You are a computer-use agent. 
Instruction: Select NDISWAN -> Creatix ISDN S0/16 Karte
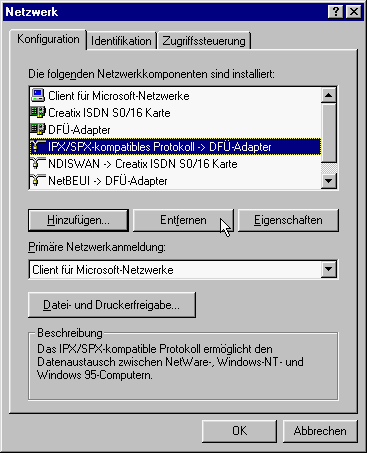click(175, 164)
